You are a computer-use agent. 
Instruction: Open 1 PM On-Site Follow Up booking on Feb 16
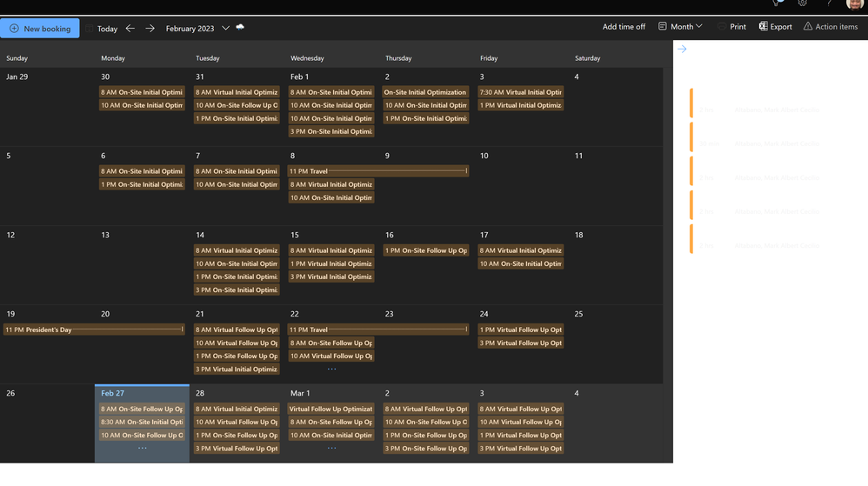(x=426, y=250)
